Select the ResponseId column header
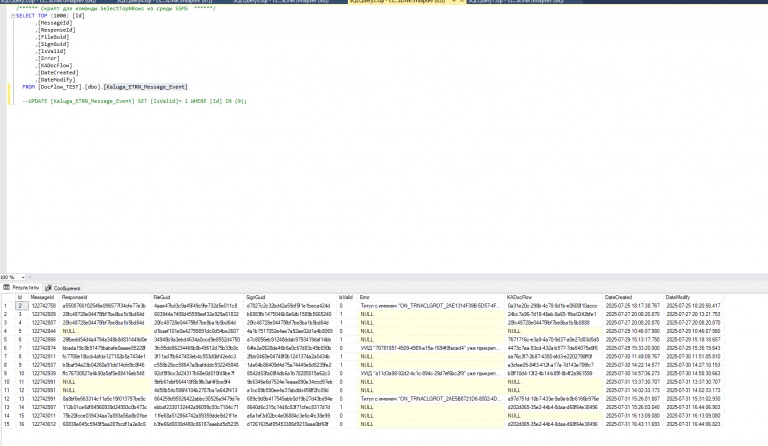Viewport: 768px width, 446px height. (106, 297)
